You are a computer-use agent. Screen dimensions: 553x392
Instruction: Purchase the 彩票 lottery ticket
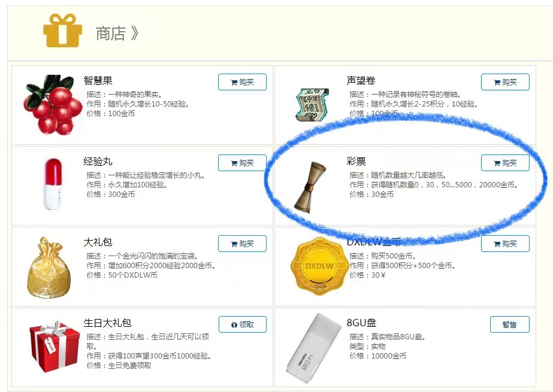[x=505, y=163]
